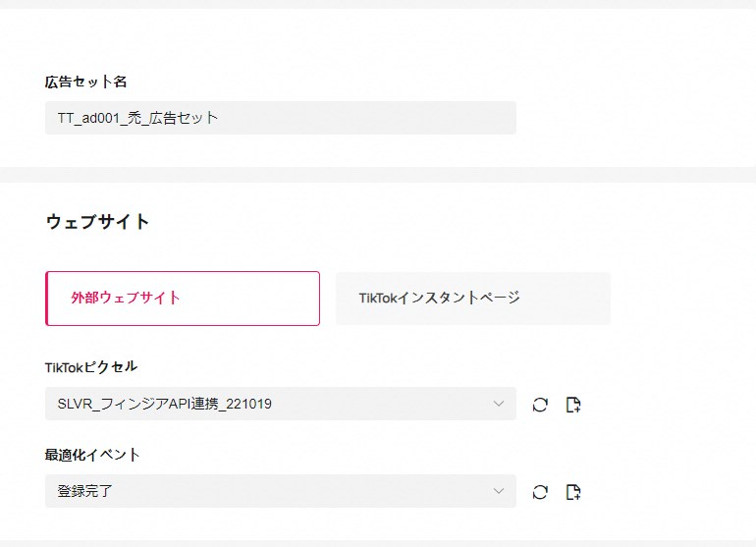Refresh the 最適化イベント list
Image resolution: width=756 pixels, height=547 pixels.
540,492
